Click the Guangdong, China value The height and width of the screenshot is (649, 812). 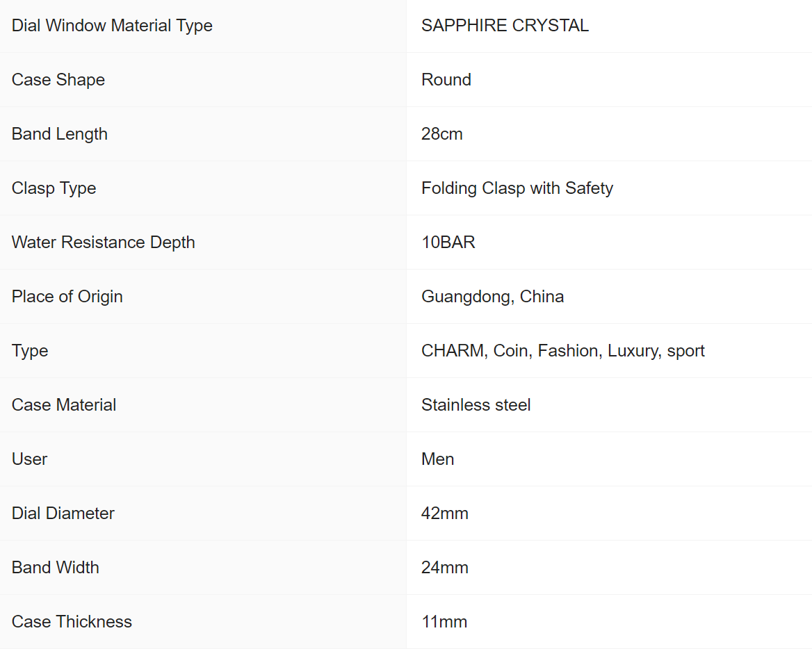click(492, 297)
